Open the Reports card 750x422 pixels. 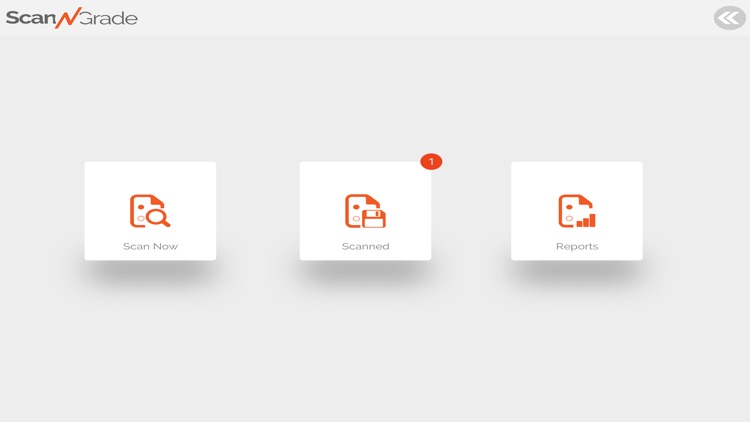[577, 211]
